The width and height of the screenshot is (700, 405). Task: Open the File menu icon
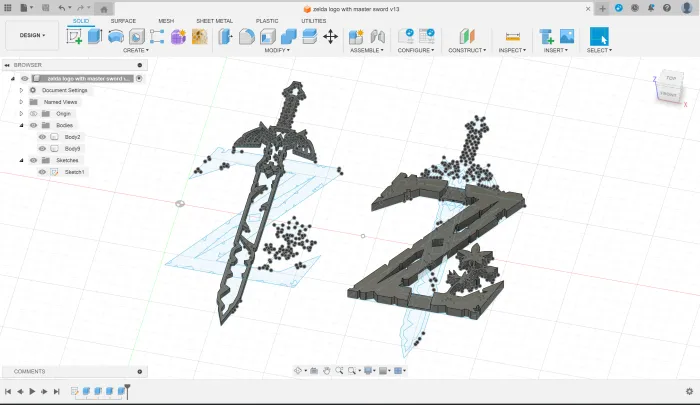[x=26, y=8]
